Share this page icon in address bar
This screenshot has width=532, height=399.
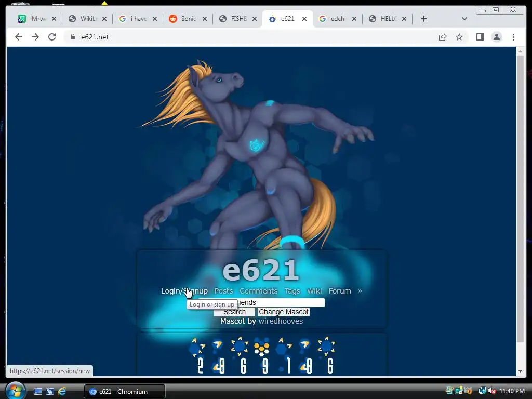443,37
